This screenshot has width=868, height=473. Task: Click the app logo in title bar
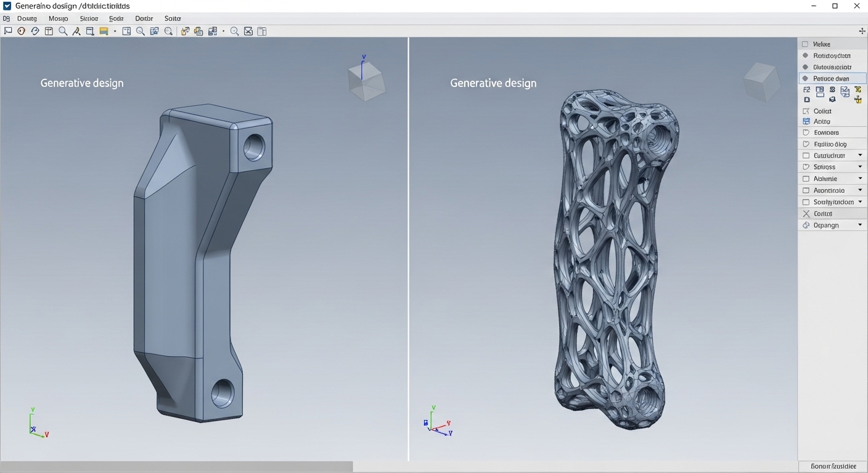click(7, 6)
